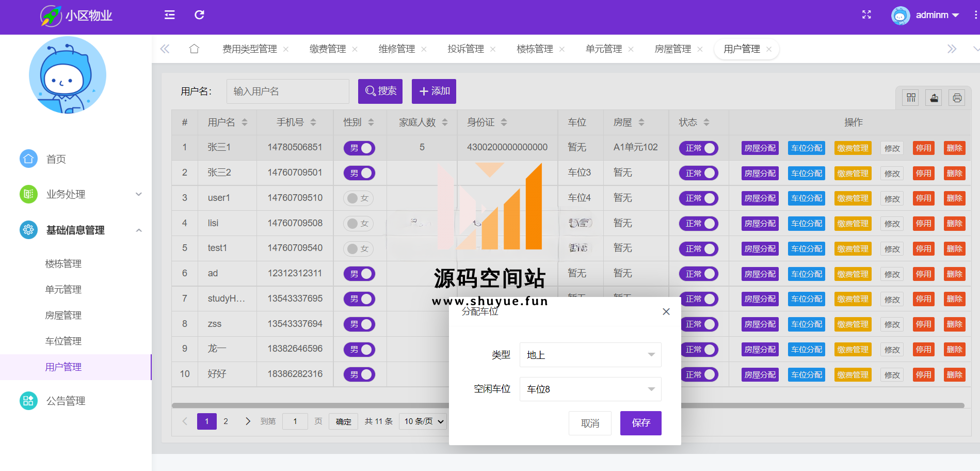
Task: Click 房屋分配 for 张三2
Action: tap(760, 174)
